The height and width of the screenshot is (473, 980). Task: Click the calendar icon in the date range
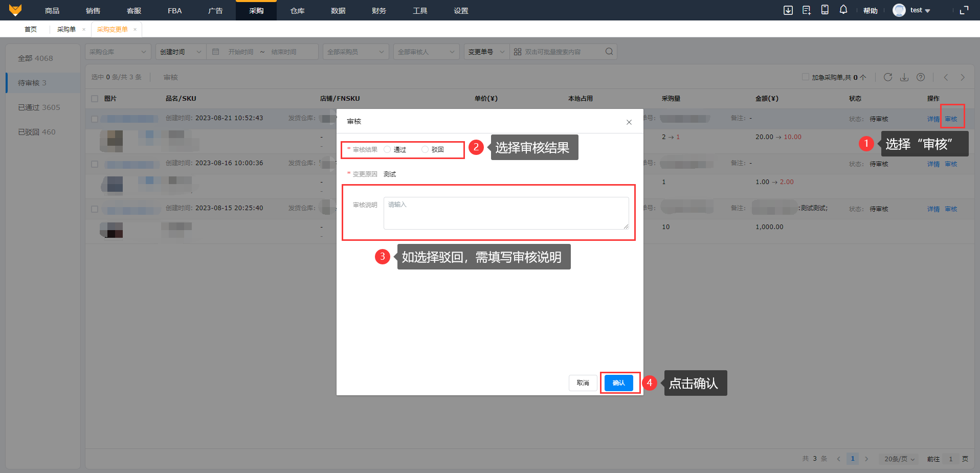point(216,52)
